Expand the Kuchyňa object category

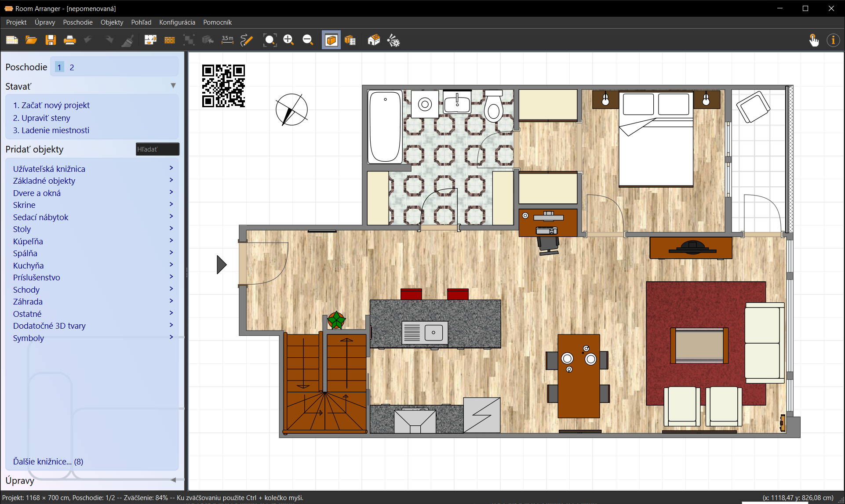(29, 265)
